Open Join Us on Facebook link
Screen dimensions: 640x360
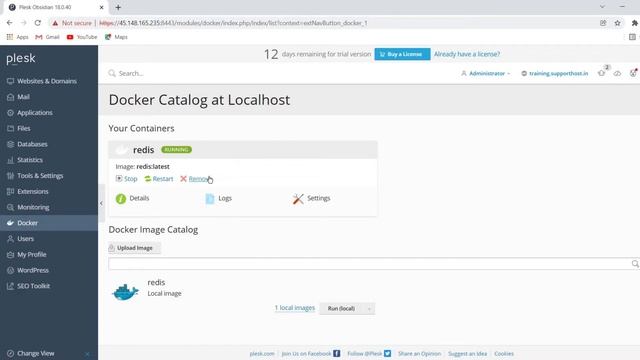click(x=311, y=353)
